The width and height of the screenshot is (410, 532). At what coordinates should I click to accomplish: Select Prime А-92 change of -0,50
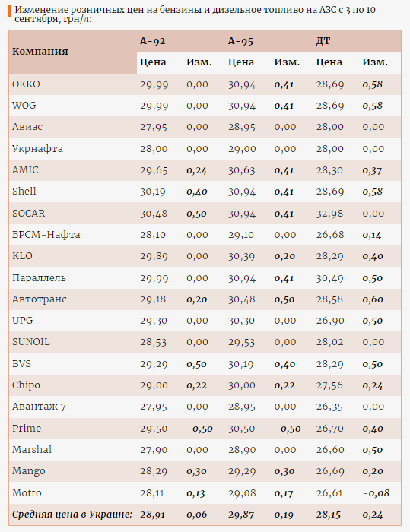[200, 429]
